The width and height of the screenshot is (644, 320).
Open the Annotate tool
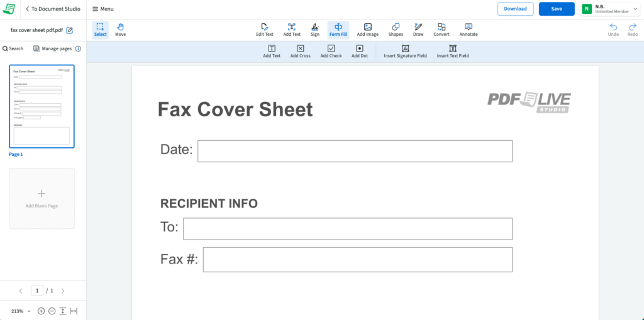click(468, 30)
